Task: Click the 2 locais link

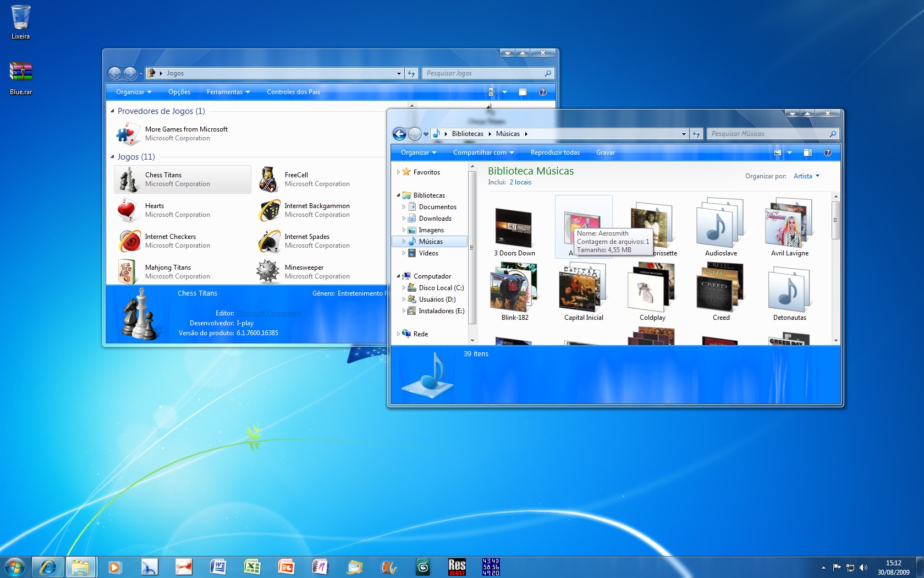Action: [x=520, y=182]
